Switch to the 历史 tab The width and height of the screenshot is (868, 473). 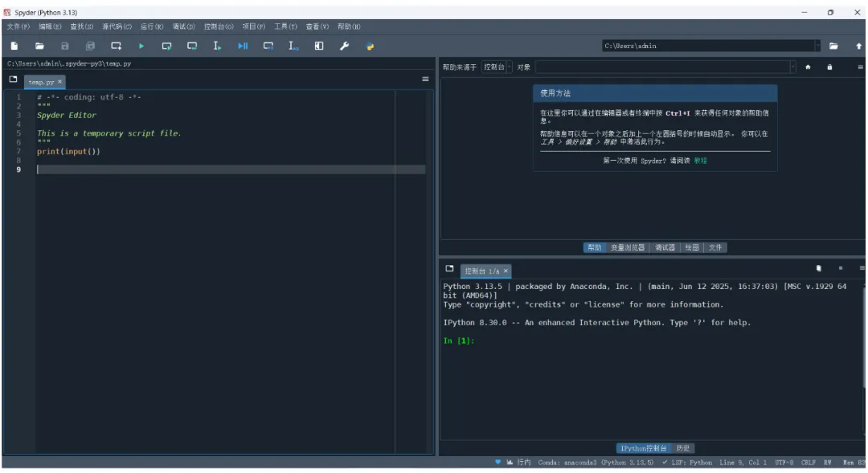tap(682, 448)
